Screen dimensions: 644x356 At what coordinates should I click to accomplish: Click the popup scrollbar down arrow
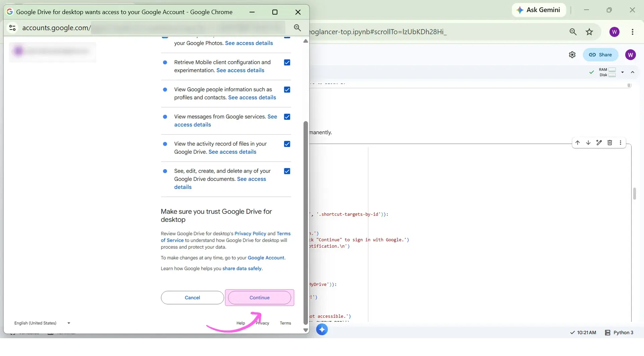[306, 330]
